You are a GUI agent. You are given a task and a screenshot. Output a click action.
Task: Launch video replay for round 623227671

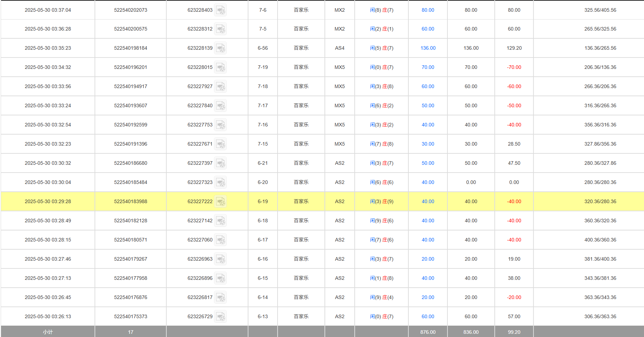tap(220, 144)
